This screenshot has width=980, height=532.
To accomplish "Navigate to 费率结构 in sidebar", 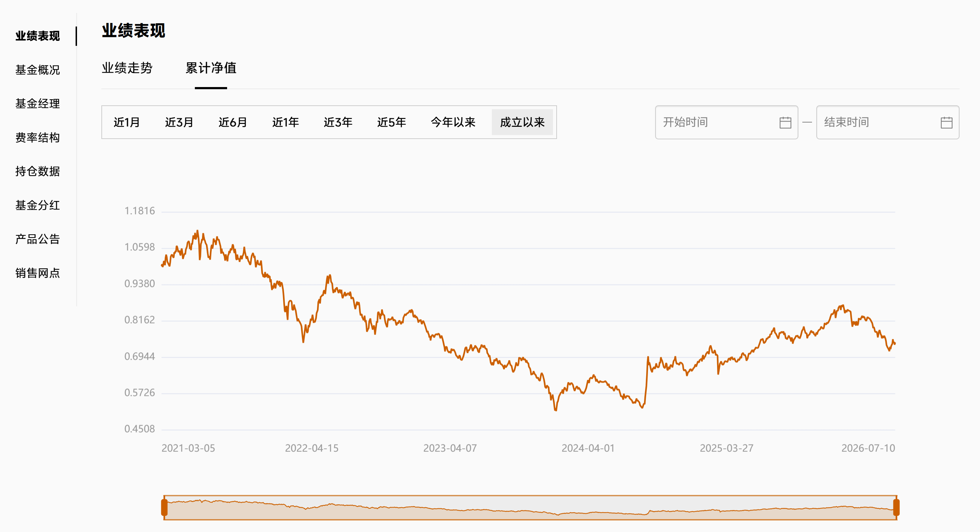I will point(38,137).
